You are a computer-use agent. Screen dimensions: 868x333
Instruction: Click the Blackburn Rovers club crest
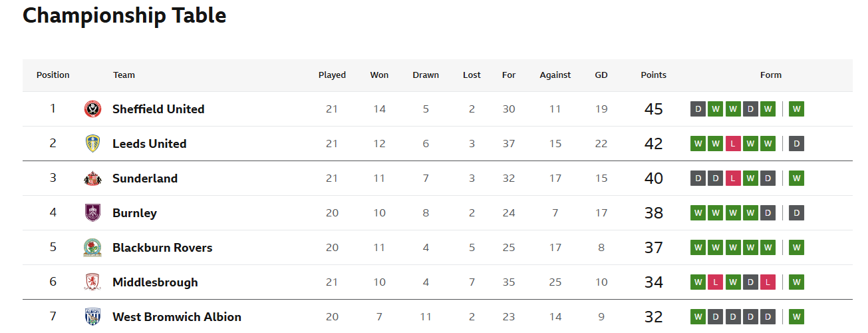[92, 248]
